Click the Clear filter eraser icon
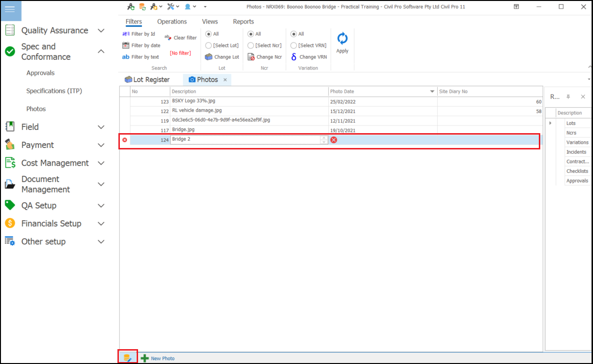 [168, 37]
